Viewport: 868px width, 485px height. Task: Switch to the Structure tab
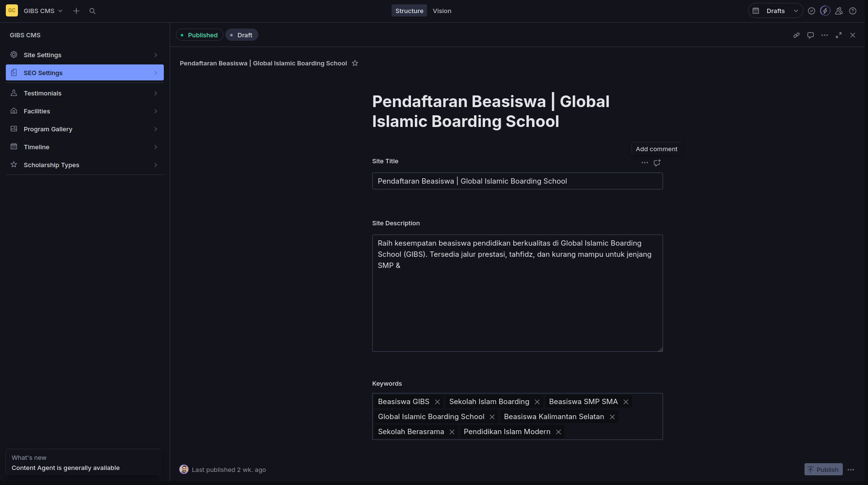(409, 11)
